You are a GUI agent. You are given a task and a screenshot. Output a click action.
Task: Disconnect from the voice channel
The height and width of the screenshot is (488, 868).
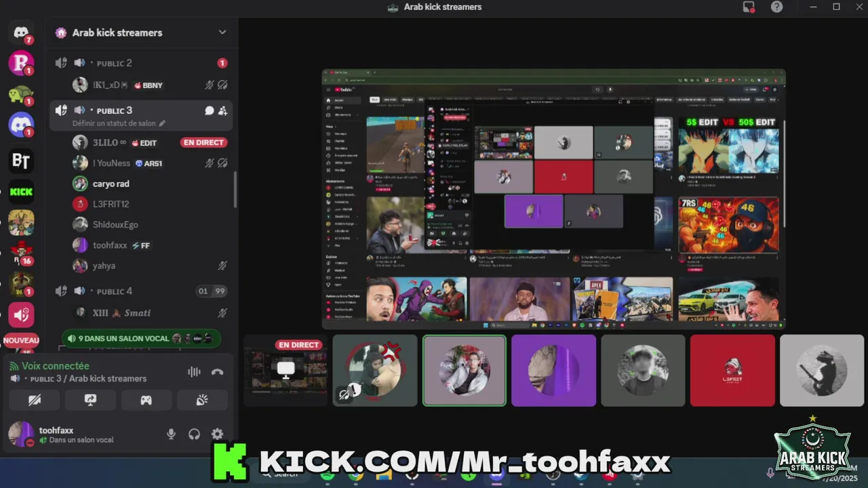point(217,371)
